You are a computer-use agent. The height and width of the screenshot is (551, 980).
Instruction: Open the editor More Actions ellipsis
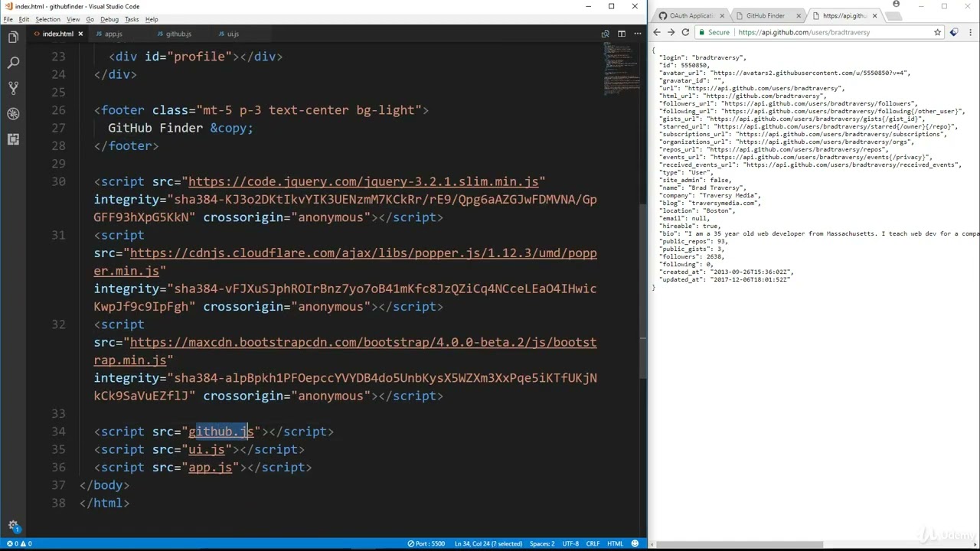click(x=637, y=34)
